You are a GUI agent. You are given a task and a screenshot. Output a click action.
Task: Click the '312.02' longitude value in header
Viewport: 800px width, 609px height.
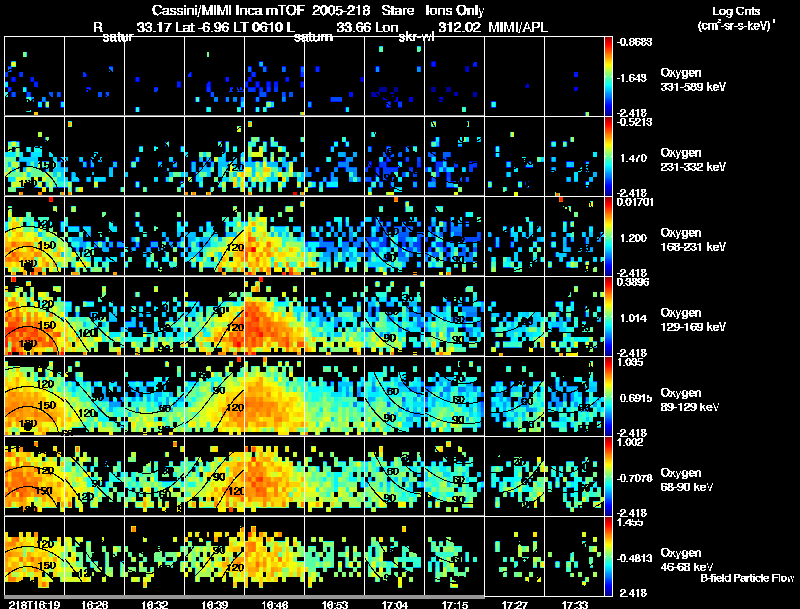tap(459, 27)
